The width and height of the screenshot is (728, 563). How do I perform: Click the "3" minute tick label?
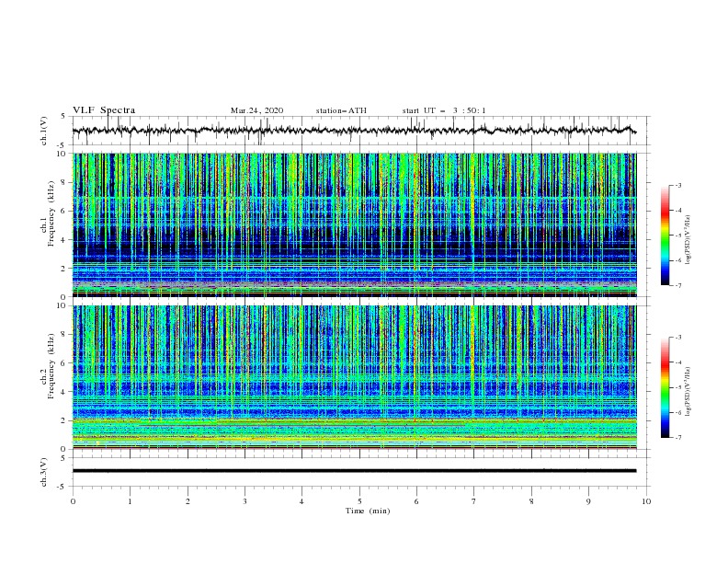(245, 501)
